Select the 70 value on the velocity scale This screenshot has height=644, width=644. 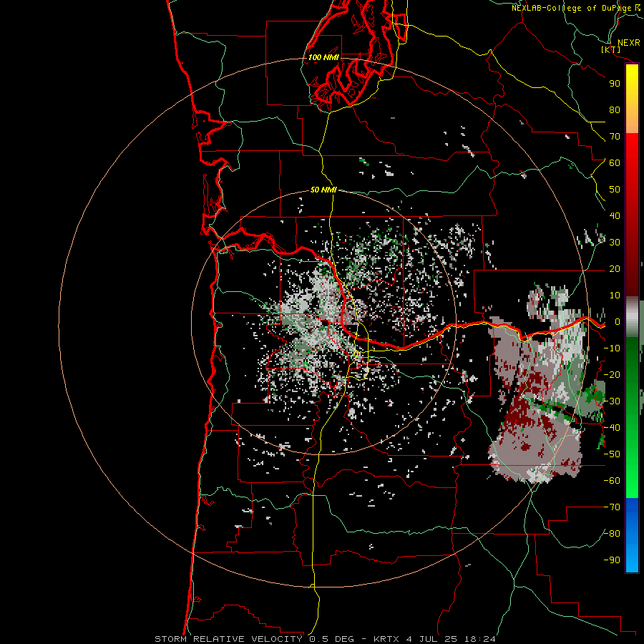point(615,137)
